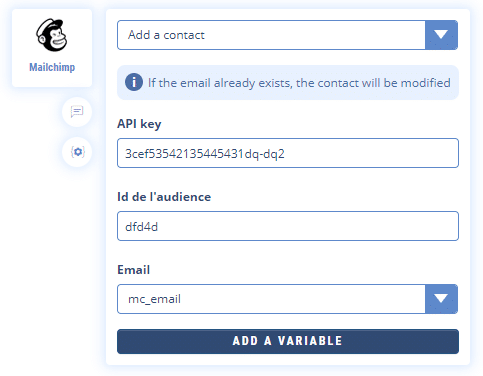Open the block settings gear icon
Image resolution: width=483 pixels, height=376 pixels.
(77, 152)
